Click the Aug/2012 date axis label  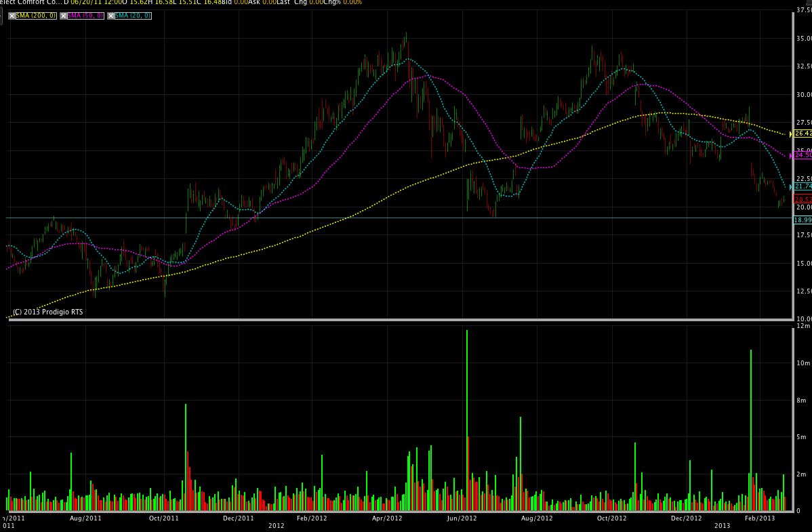click(x=537, y=518)
